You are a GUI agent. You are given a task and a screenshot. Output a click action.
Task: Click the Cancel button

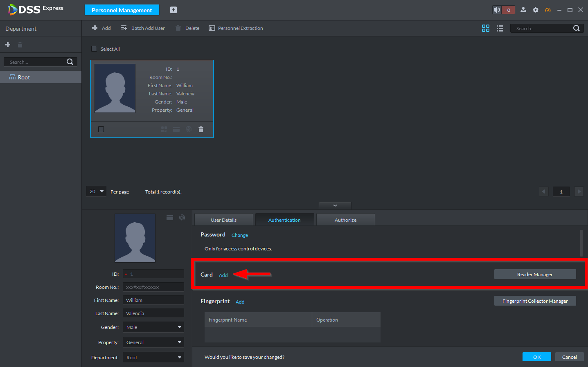click(x=570, y=357)
